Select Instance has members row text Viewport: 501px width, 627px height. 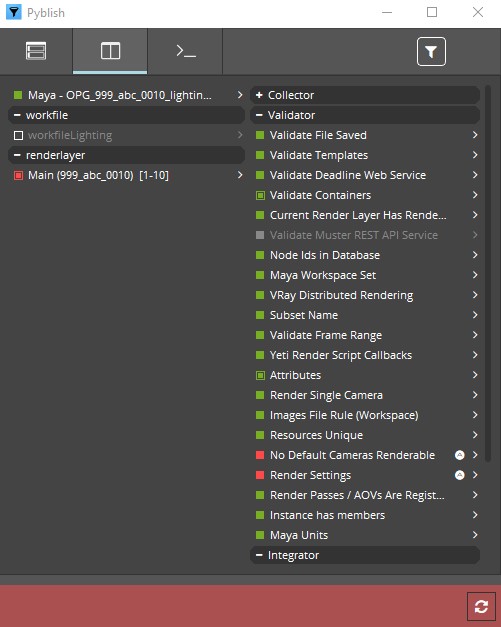327,515
